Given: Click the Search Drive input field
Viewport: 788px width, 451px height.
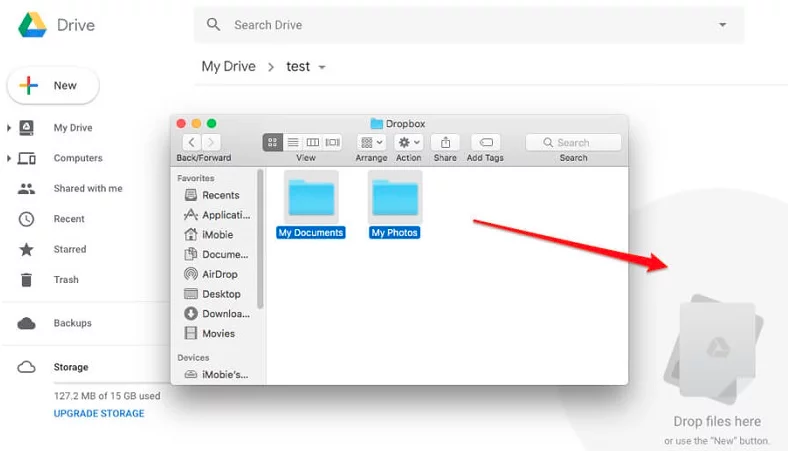Looking at the screenshot, I should [x=469, y=25].
